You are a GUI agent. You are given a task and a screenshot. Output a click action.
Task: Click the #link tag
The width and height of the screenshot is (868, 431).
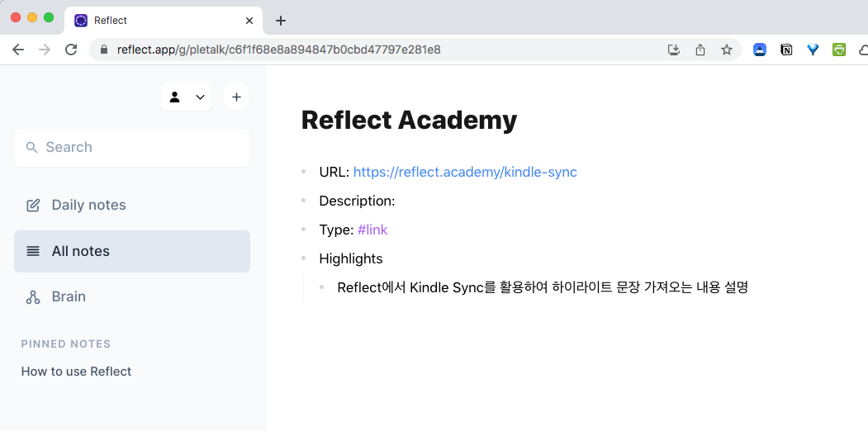coord(372,230)
